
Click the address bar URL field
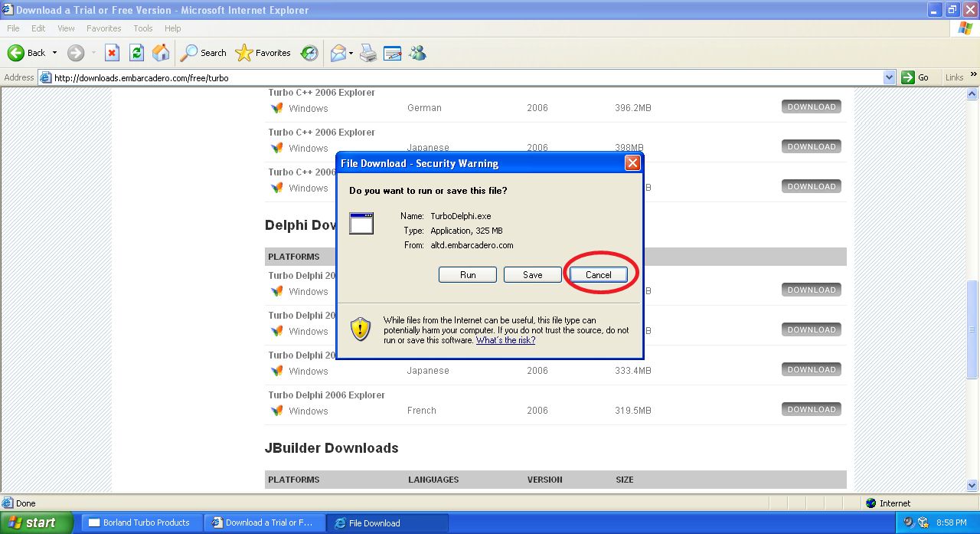(467, 77)
